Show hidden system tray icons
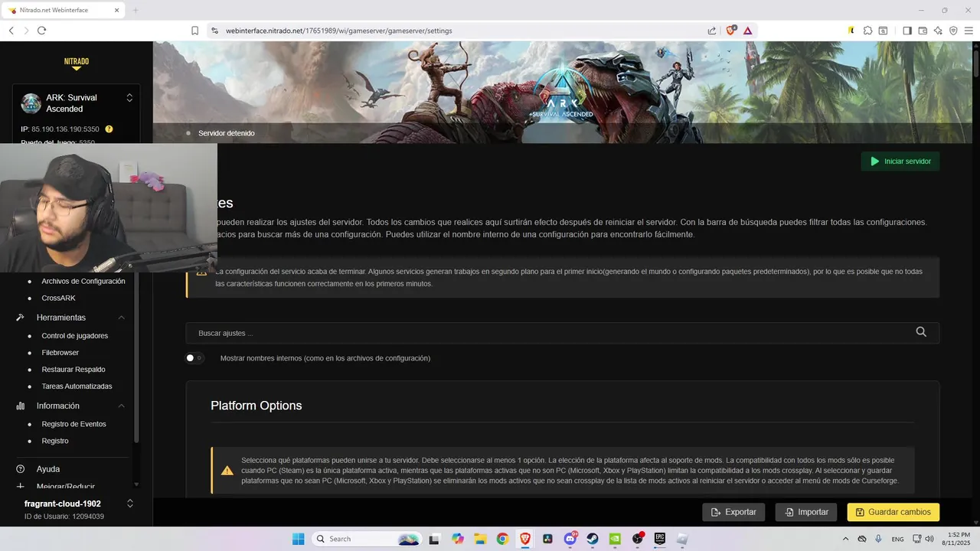Image resolution: width=980 pixels, height=551 pixels. [845, 539]
